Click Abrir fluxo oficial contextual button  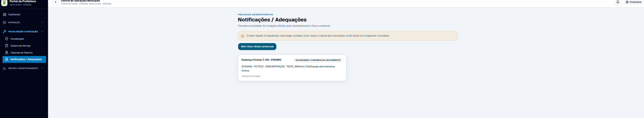(x=257, y=47)
